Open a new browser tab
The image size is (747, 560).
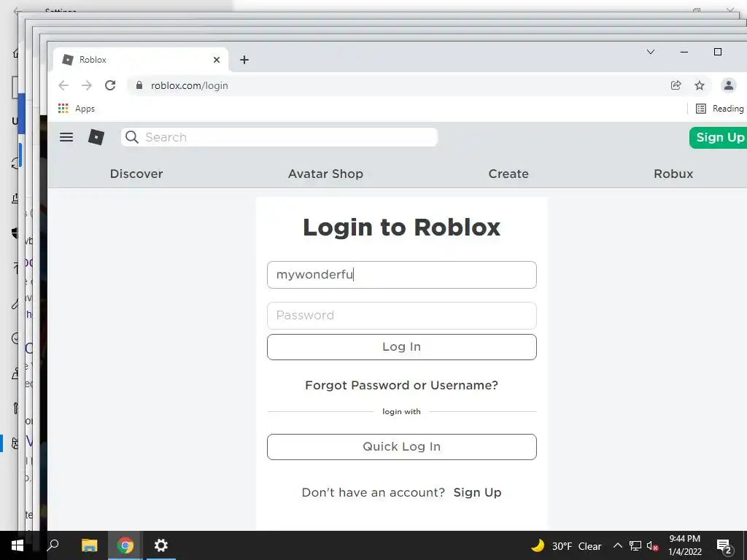click(244, 60)
